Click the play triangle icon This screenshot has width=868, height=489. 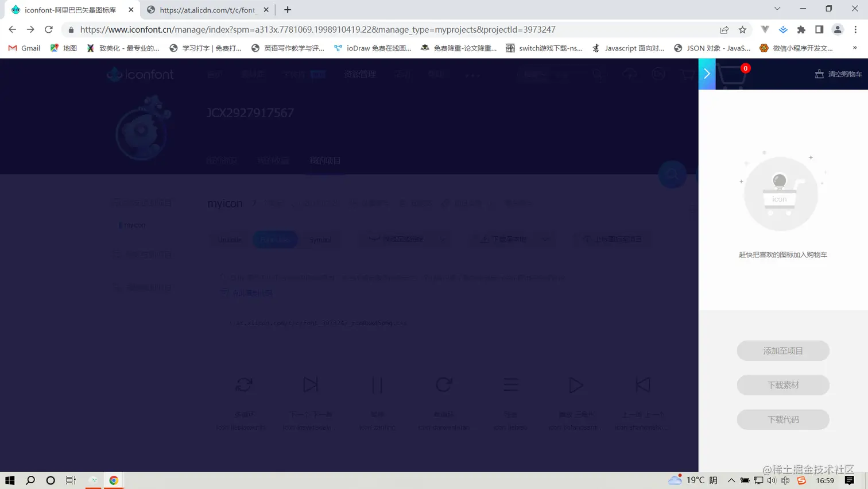click(576, 384)
